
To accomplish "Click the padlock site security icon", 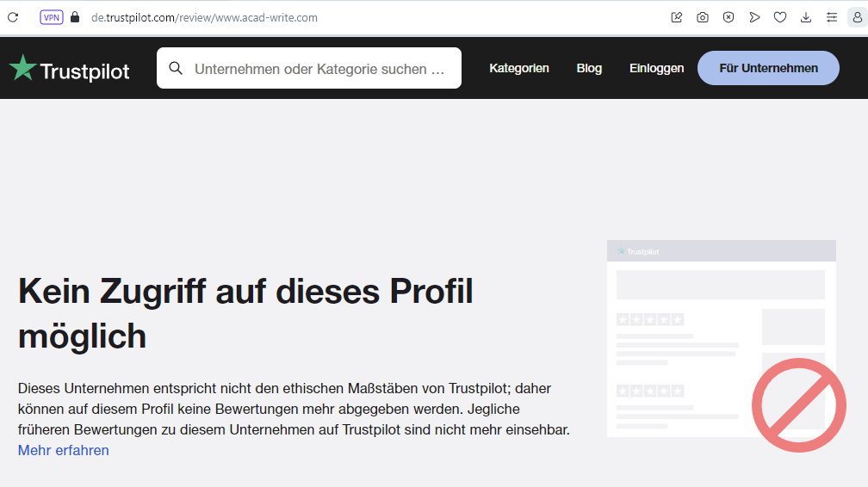I will [x=75, y=17].
